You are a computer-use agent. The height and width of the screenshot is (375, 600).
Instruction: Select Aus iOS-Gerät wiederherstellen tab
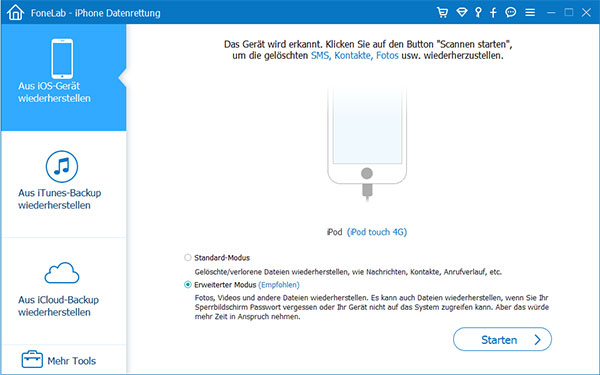coord(64,77)
